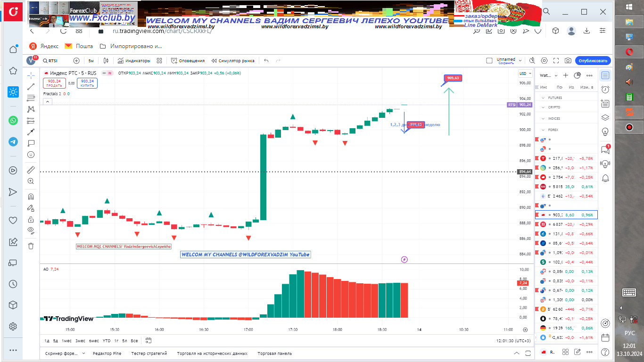Image resolution: width=644 pixels, height=362 pixels.
Task: Open the Оповещения alert button
Action: 188,61
